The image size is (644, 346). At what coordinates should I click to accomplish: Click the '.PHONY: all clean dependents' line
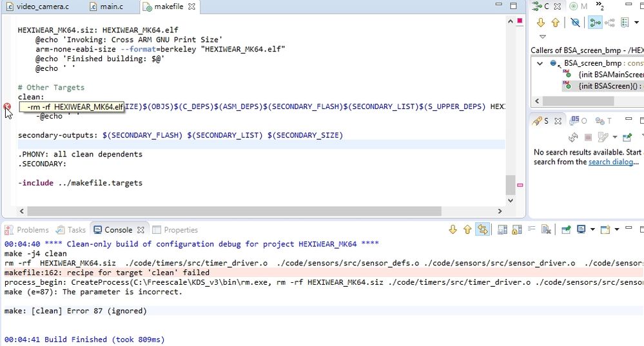pyautogui.click(x=80, y=155)
